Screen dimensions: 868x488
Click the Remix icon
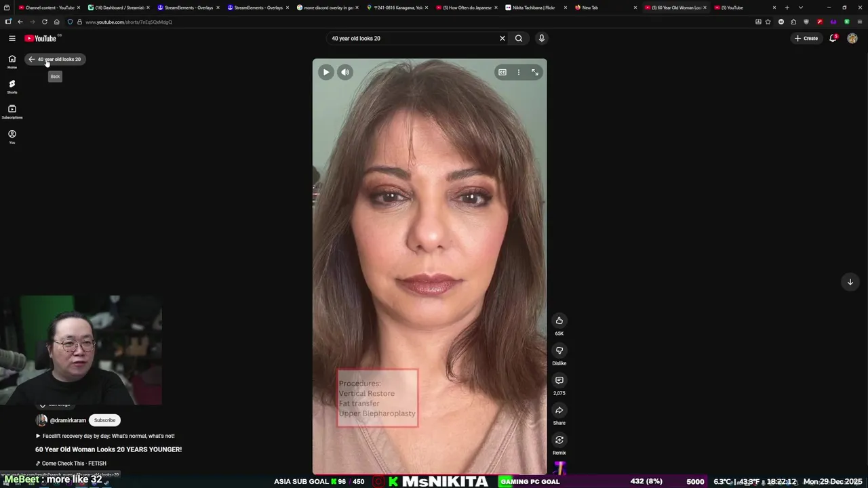coord(559,440)
